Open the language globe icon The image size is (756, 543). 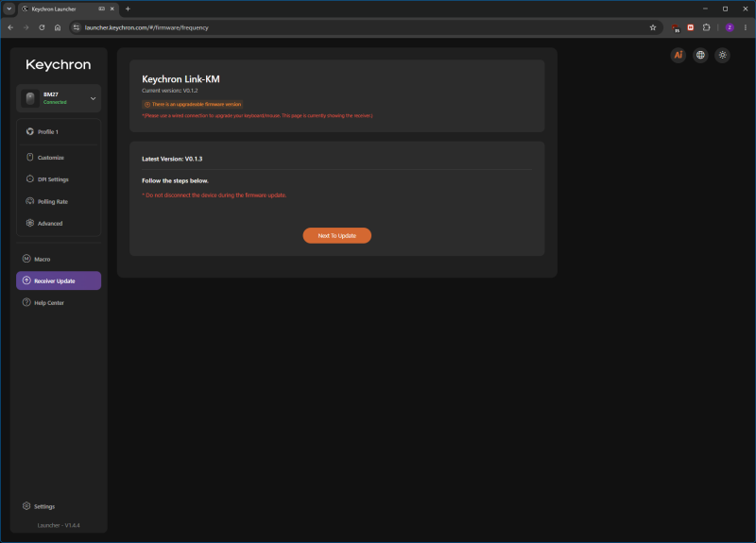(x=700, y=55)
